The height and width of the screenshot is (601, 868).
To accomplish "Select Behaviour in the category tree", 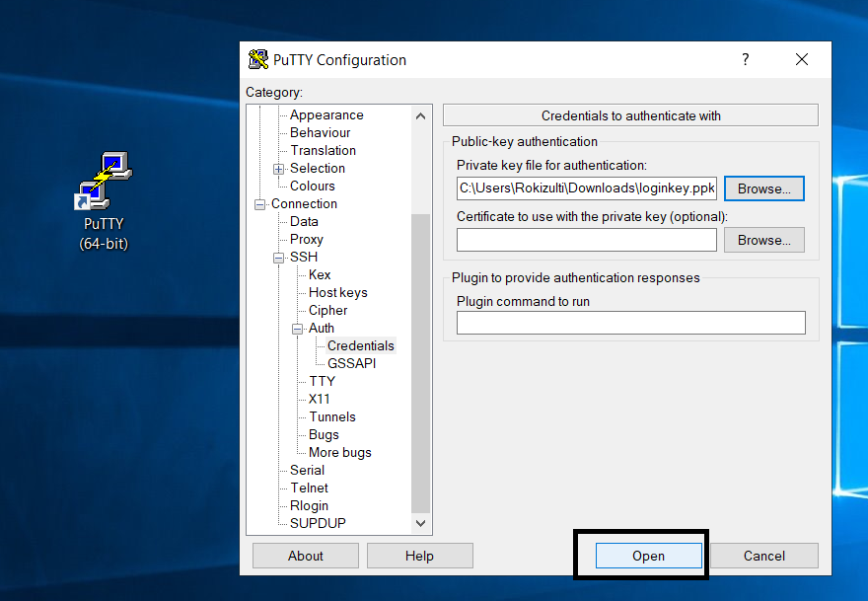I will pos(320,132).
